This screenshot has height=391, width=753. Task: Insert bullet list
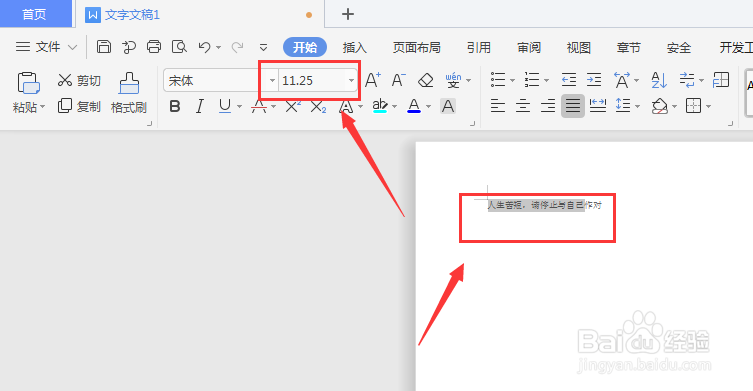[498, 80]
